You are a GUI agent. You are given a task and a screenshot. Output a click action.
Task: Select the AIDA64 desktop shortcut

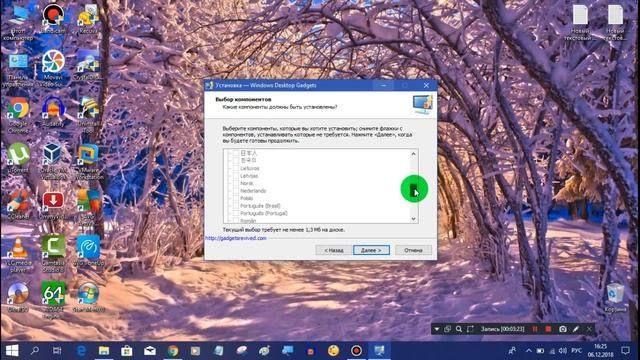click(53, 300)
